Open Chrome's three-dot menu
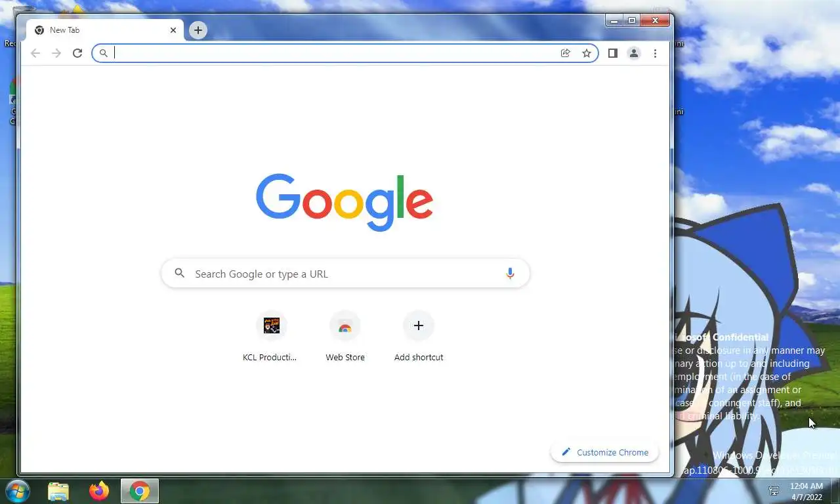Image resolution: width=840 pixels, height=504 pixels. 655,53
